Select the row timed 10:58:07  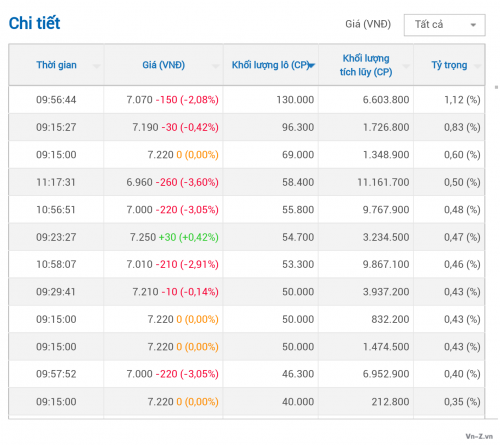247,264
